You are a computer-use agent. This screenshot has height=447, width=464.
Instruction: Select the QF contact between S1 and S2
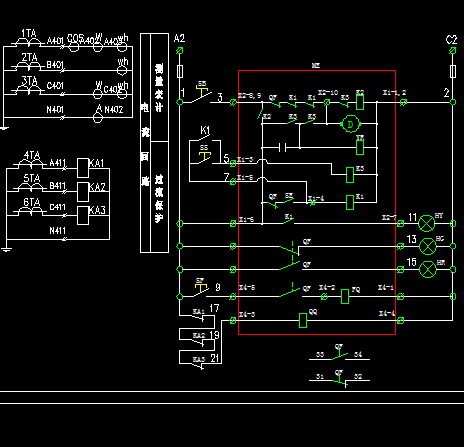point(340,380)
